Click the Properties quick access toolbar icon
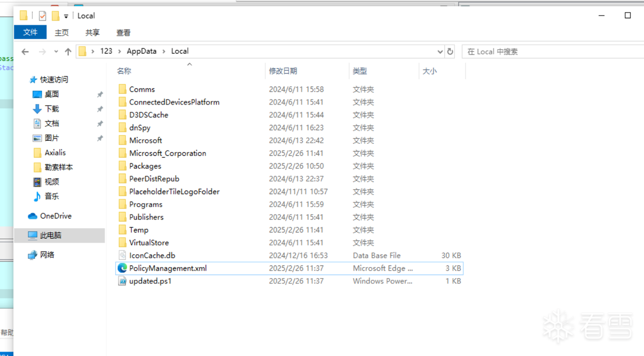Screen dimensions: 644x356 [x=42, y=16]
